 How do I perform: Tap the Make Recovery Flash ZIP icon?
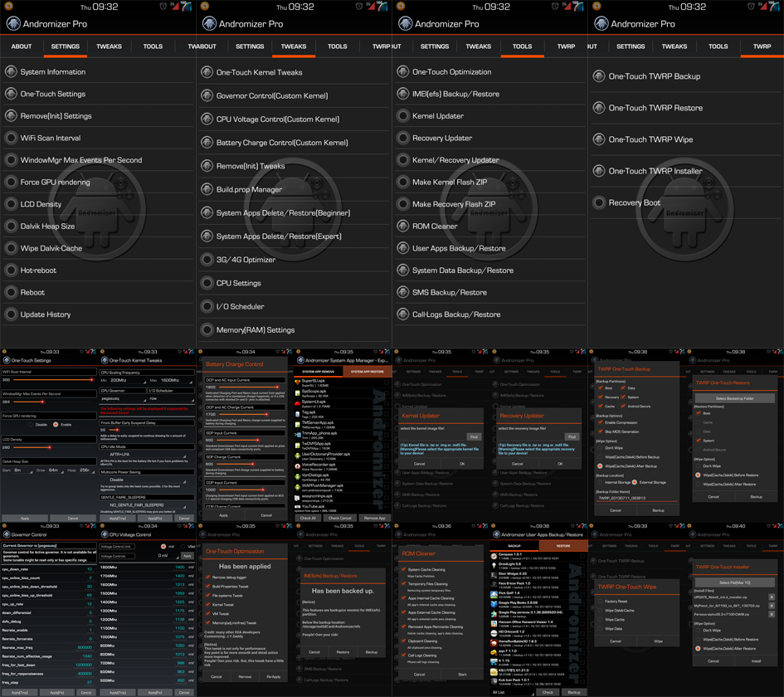403,204
